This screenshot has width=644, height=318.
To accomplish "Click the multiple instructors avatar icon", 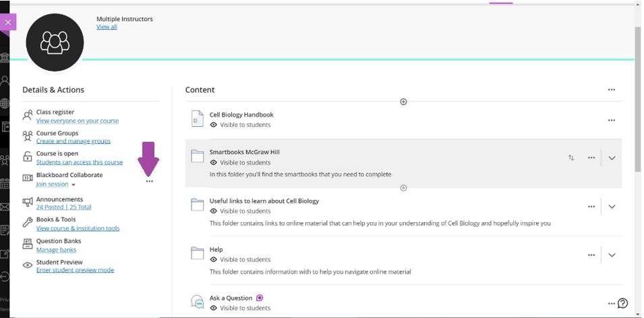I will click(55, 43).
